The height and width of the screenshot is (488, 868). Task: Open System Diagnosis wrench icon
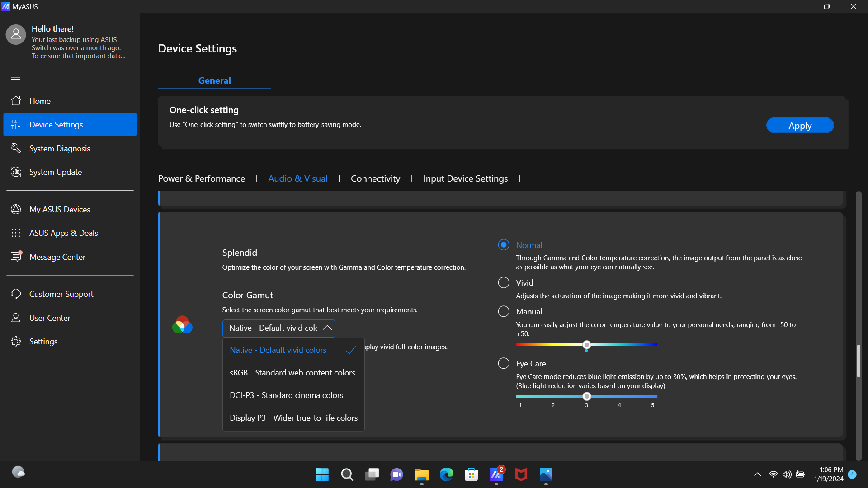tap(16, 148)
